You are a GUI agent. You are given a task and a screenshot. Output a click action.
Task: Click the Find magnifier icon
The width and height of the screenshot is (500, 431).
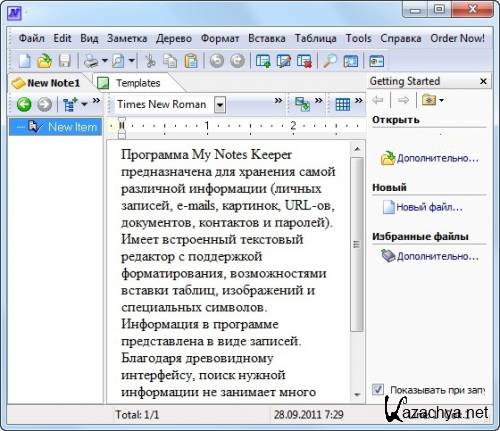(330, 61)
